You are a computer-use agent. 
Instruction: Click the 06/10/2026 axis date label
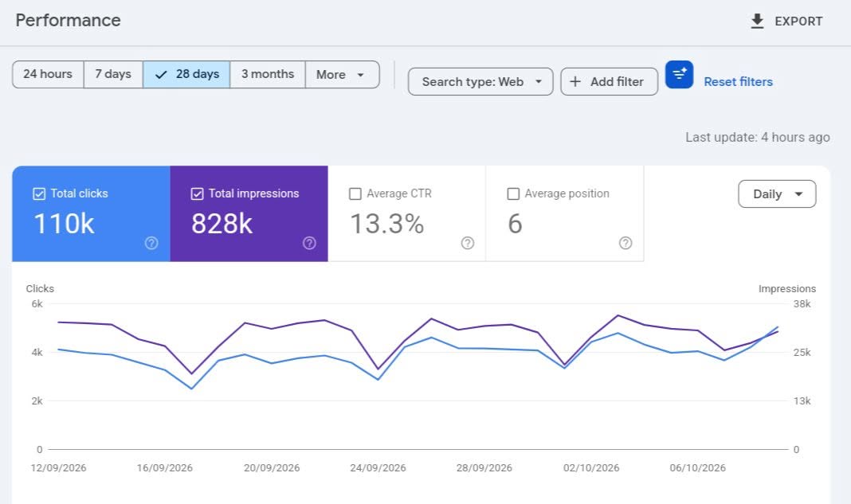click(x=697, y=467)
